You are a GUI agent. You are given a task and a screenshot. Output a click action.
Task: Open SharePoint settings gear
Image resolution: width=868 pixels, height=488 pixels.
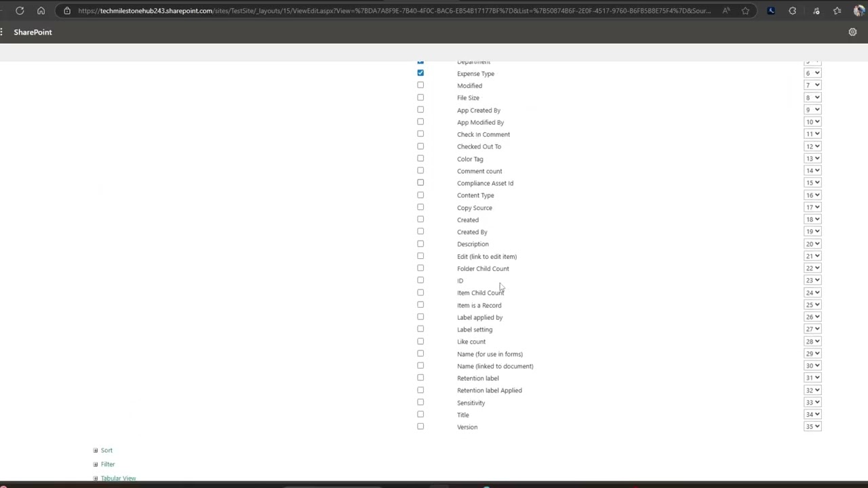tap(852, 32)
